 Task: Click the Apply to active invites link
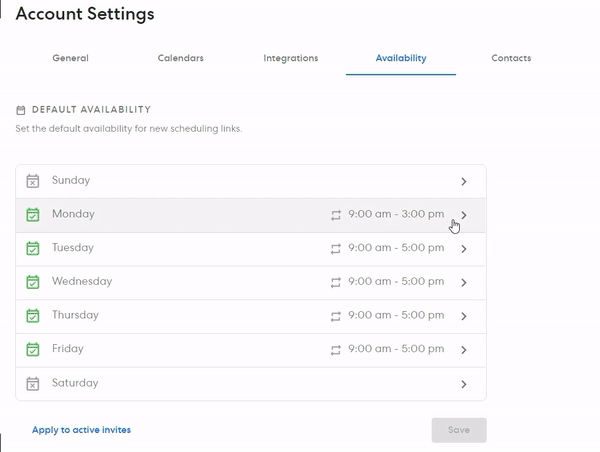pyautogui.click(x=81, y=430)
